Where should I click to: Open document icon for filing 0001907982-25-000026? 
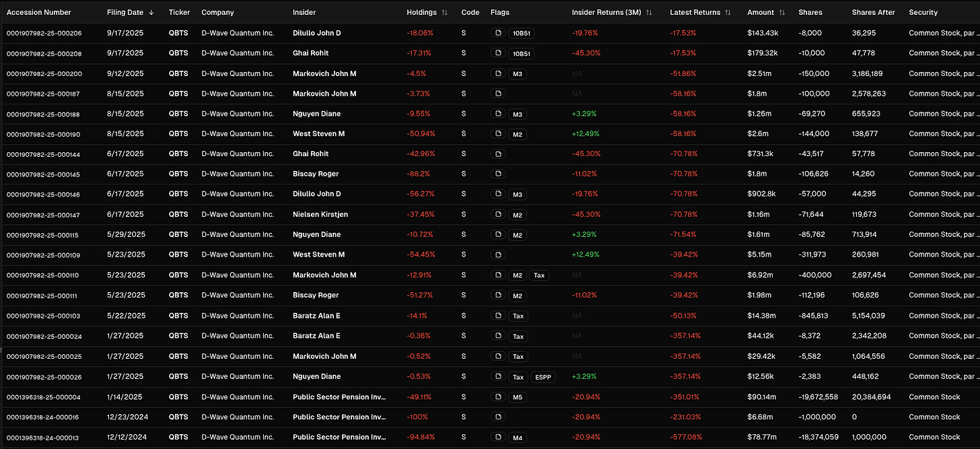click(498, 376)
